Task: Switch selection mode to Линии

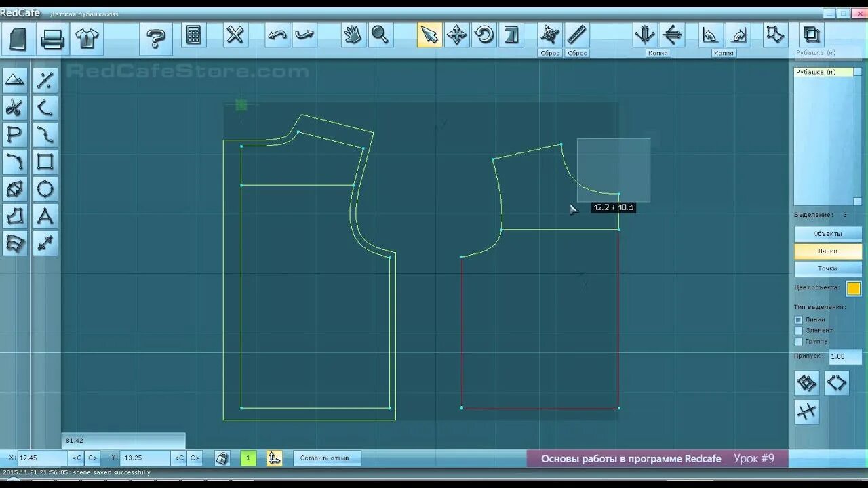Action: (828, 251)
